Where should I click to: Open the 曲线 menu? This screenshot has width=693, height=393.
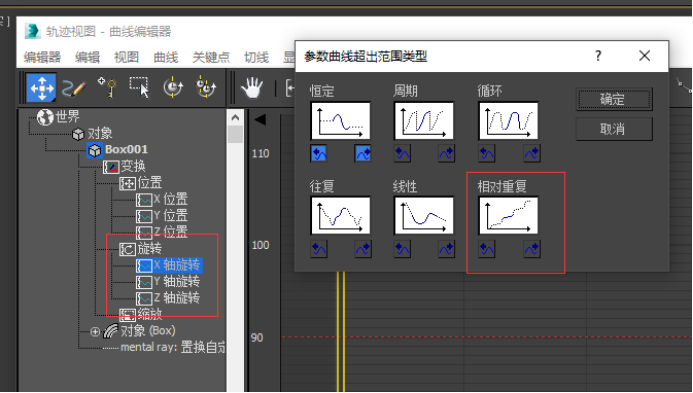coord(166,57)
